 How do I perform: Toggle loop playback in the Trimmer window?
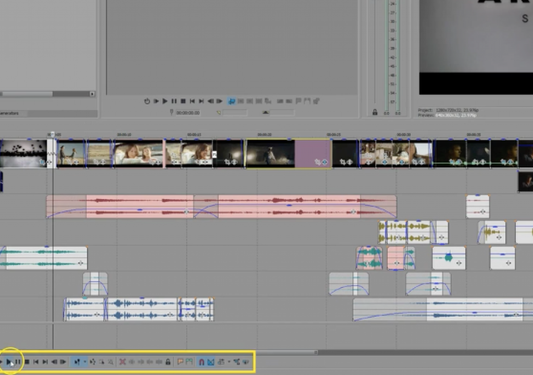(x=147, y=101)
